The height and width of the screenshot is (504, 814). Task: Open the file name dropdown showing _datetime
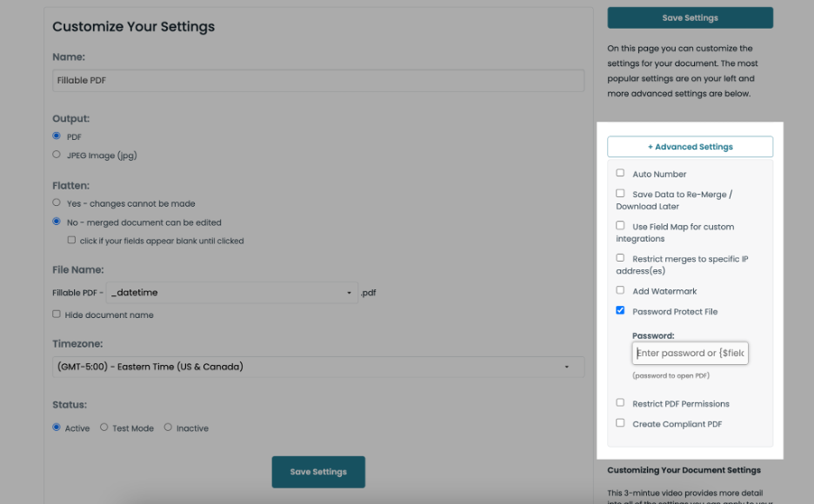pos(230,292)
